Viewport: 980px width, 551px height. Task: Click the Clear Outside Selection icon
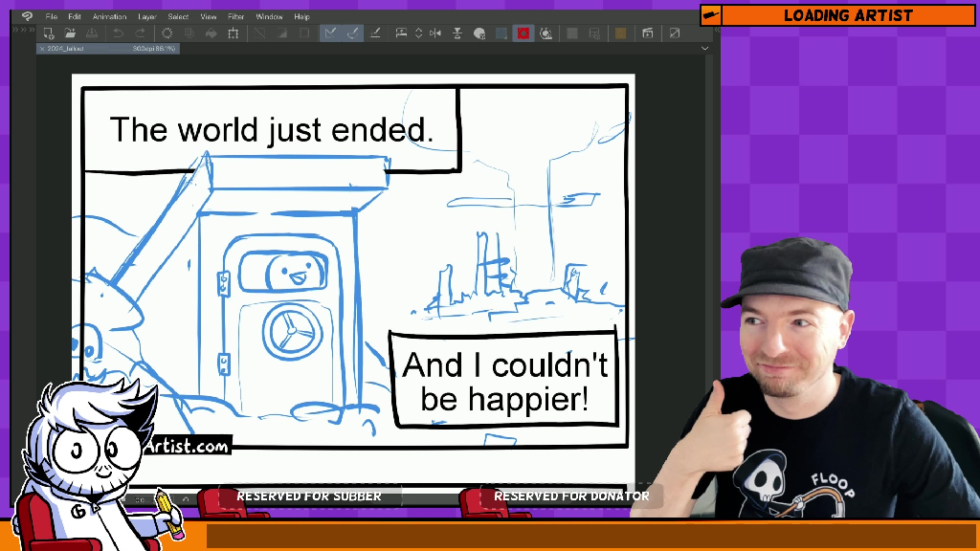(x=189, y=33)
